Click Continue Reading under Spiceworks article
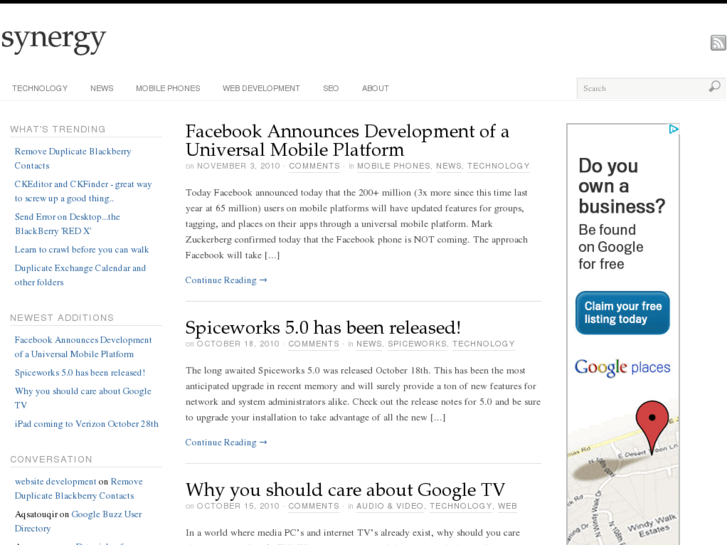Screen dimensions: 727x545 click(226, 442)
